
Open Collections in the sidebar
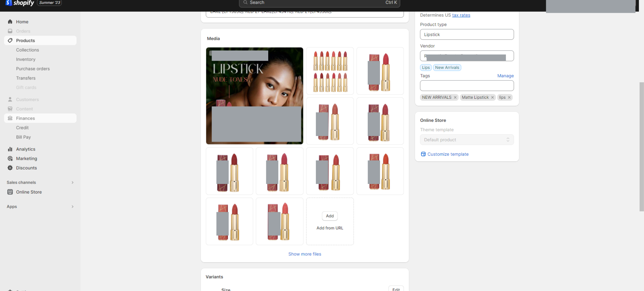click(x=27, y=50)
